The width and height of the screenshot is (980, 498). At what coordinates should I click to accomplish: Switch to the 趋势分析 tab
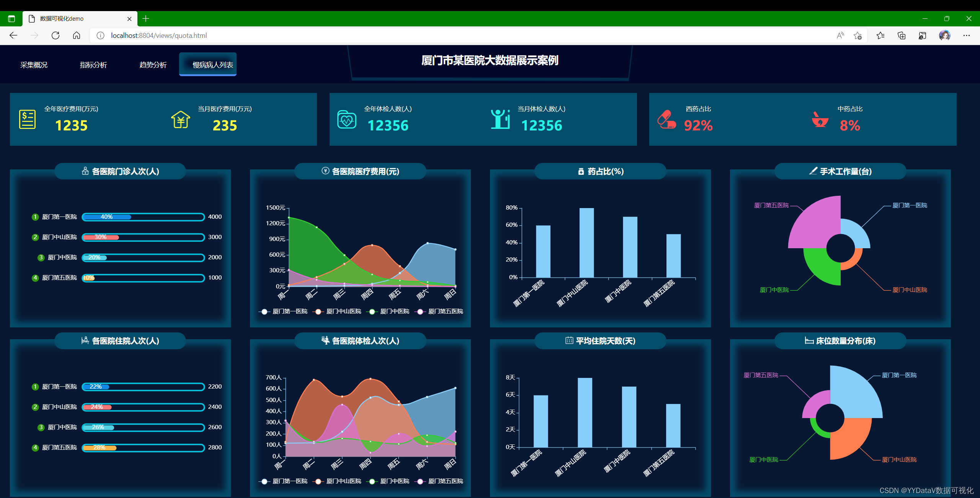[152, 64]
